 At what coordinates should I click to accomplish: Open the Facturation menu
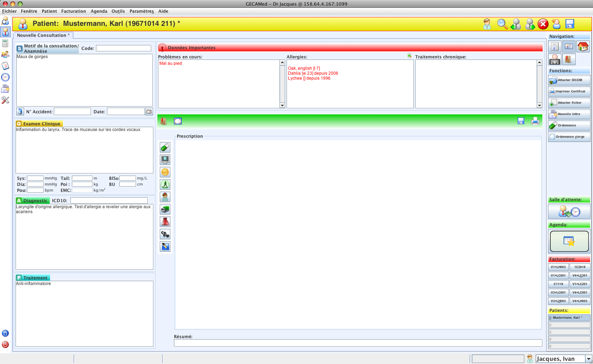coord(73,11)
